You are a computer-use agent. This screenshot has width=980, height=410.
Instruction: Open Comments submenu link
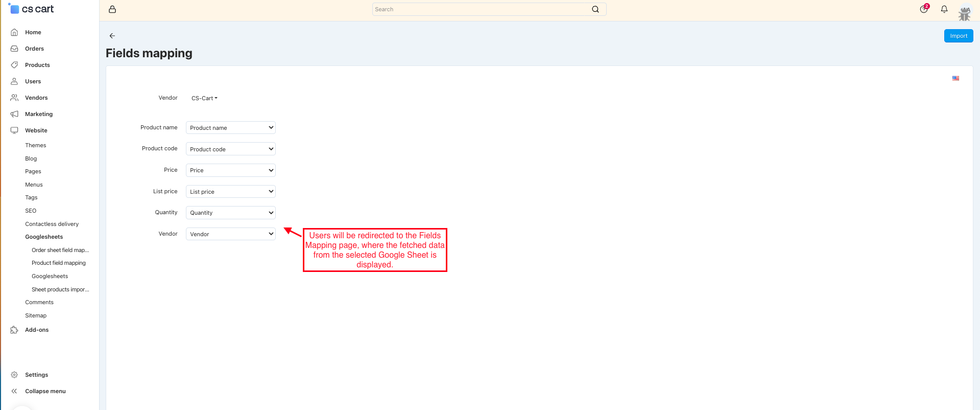(39, 302)
